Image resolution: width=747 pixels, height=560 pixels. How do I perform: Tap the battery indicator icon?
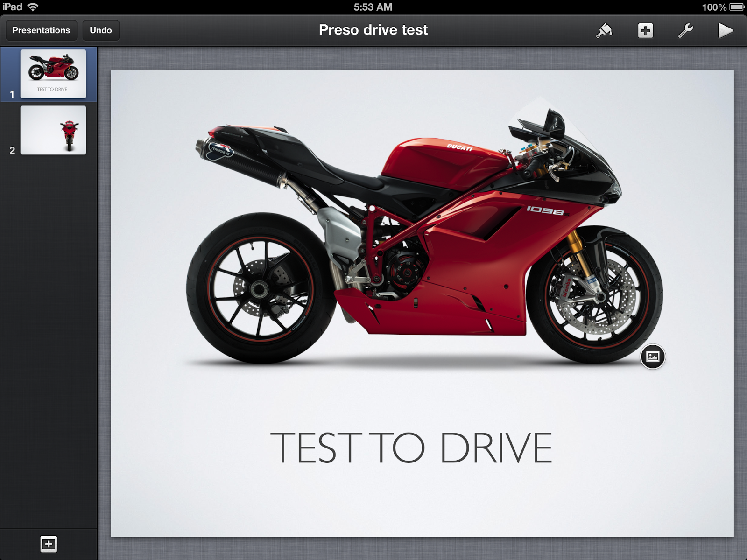(737, 7)
